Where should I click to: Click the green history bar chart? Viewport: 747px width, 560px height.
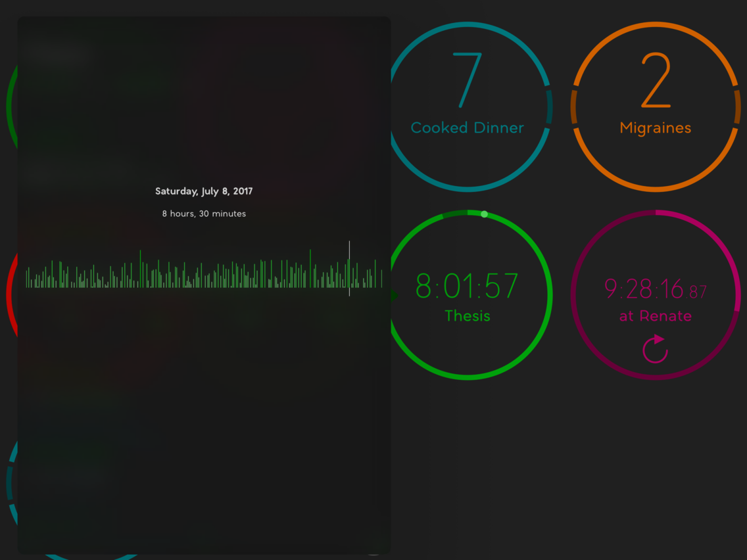tap(204, 269)
